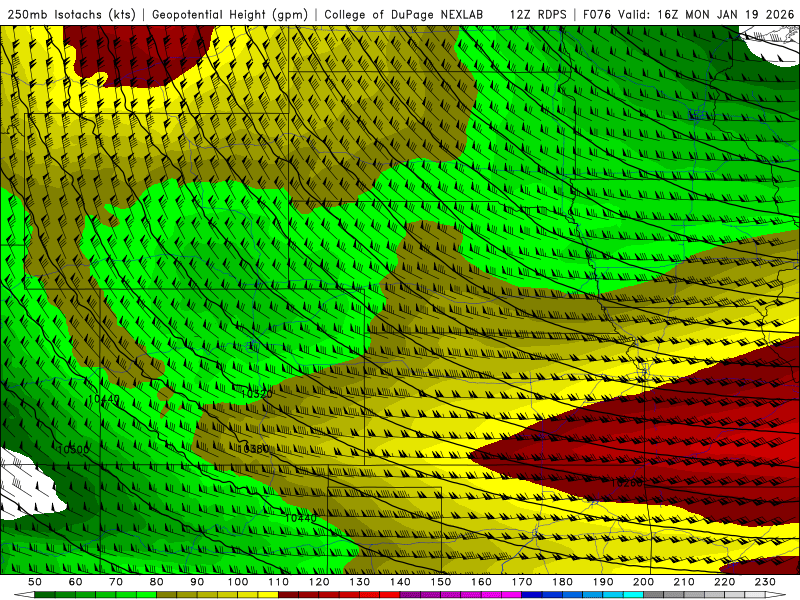This screenshot has height=600, width=800.
Task: Click the 10380 height contour label
Action: pos(253,449)
